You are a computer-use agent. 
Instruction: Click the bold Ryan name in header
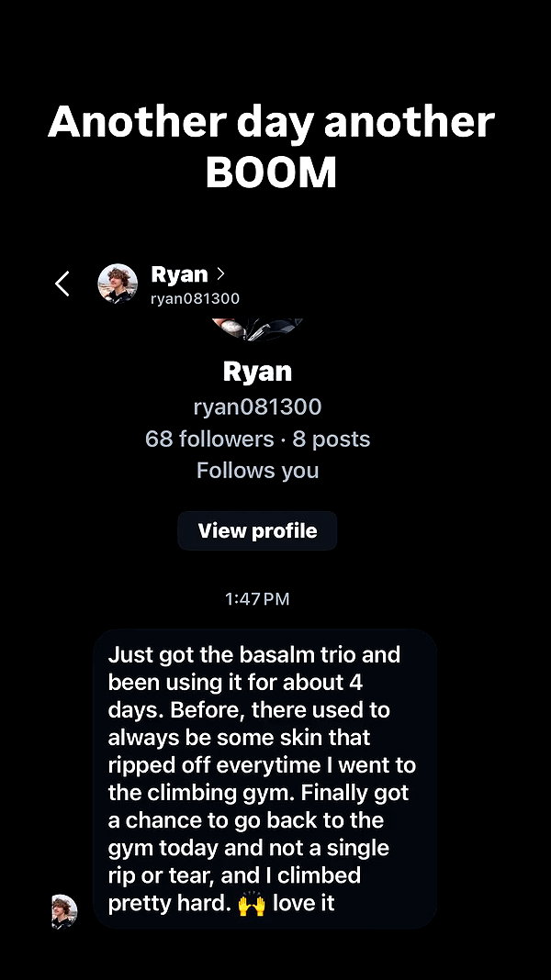click(179, 274)
